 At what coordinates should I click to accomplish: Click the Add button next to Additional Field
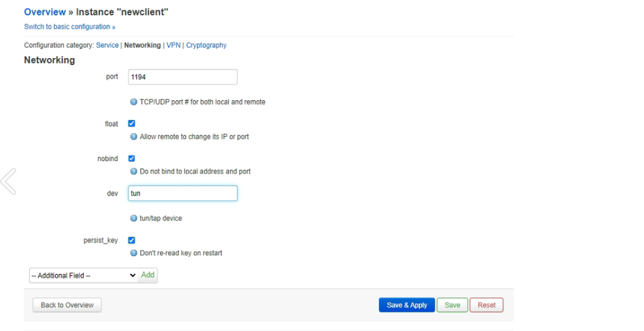pos(148,275)
